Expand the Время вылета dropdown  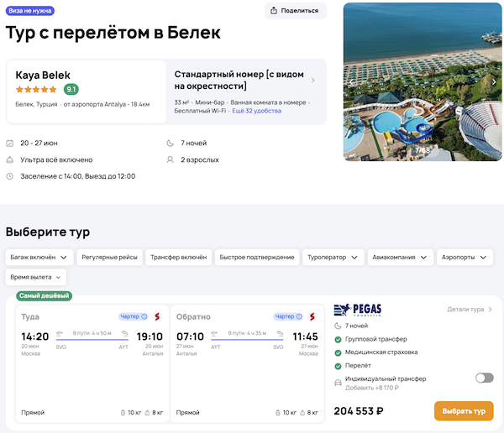pos(36,276)
